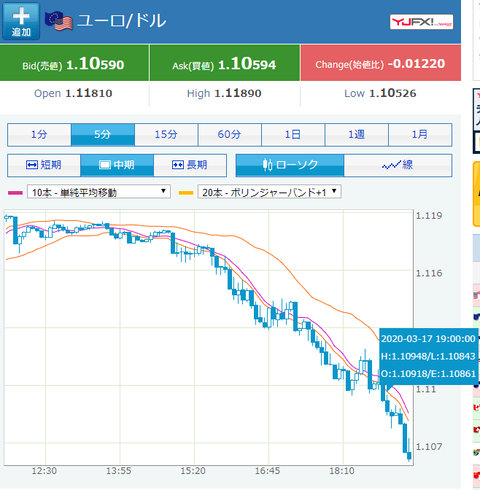Click the O:1.10918/E:1.10861 tooltip line

click(x=428, y=374)
